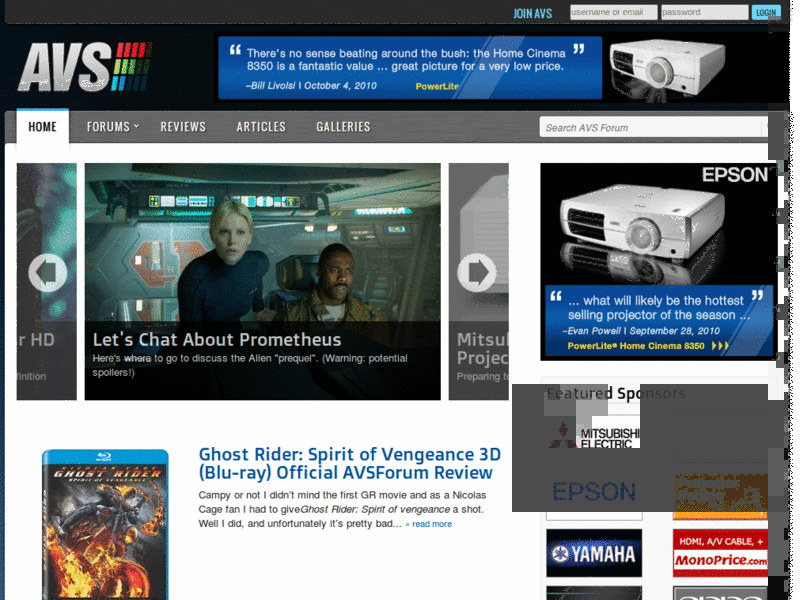Click the AVS logo
800x600 pixels.
pyautogui.click(x=85, y=67)
